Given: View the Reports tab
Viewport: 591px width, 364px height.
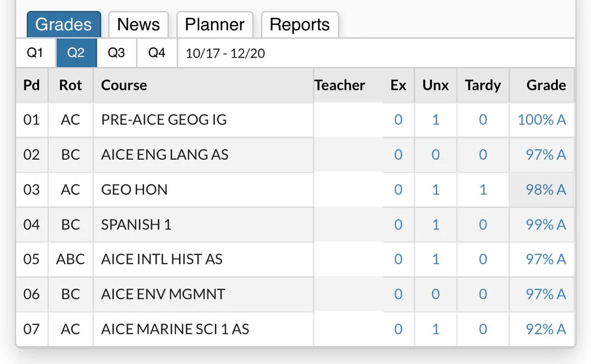Looking at the screenshot, I should [x=299, y=24].
